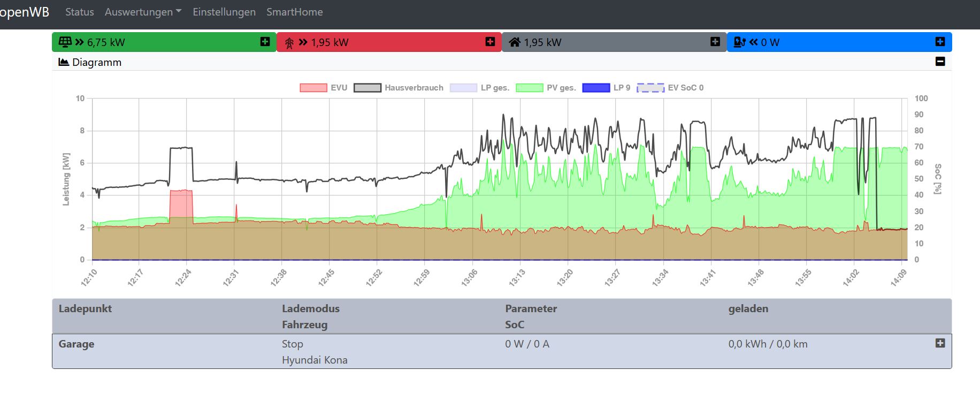This screenshot has height=415, width=980.
Task: Click the Diagramm chart icon
Action: coord(64,62)
